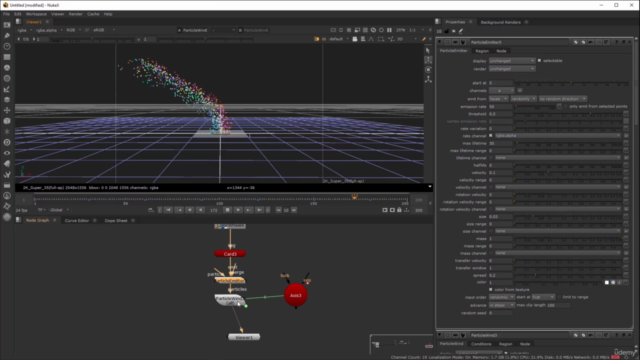Click the orange timeline playhead marker

(x=354, y=197)
